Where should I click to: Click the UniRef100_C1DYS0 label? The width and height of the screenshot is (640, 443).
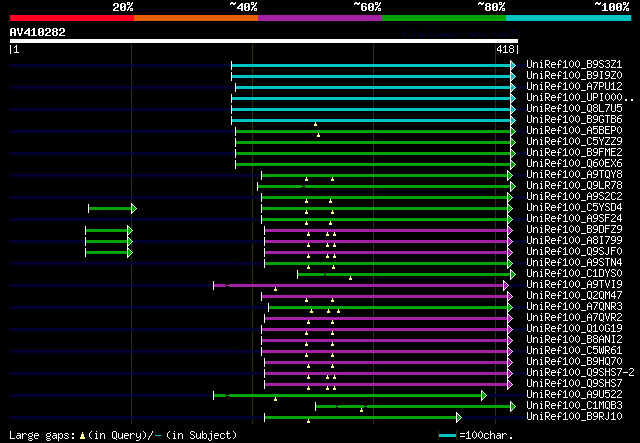point(574,274)
